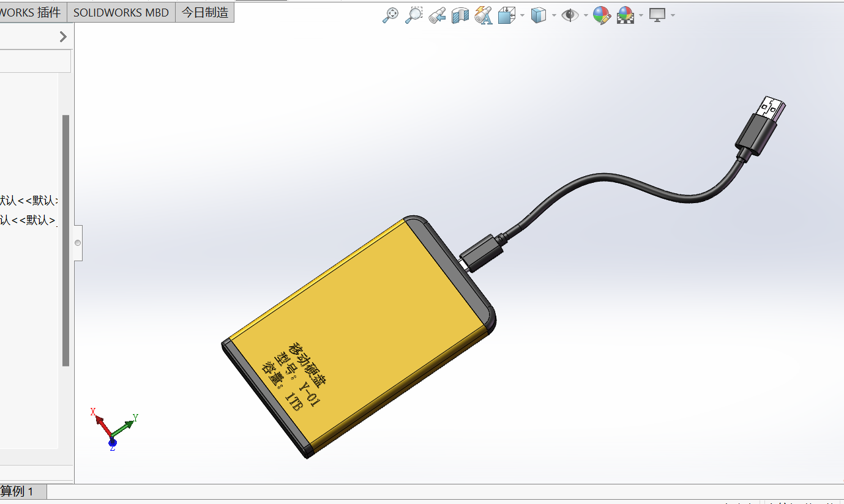Open the Edit Appearance color ball

(602, 15)
